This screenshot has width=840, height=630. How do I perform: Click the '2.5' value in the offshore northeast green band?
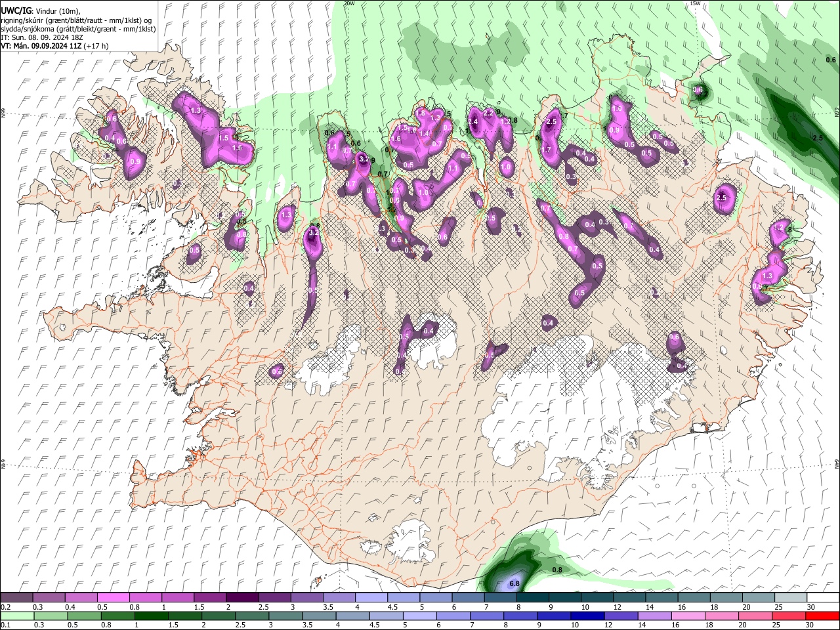[818, 138]
